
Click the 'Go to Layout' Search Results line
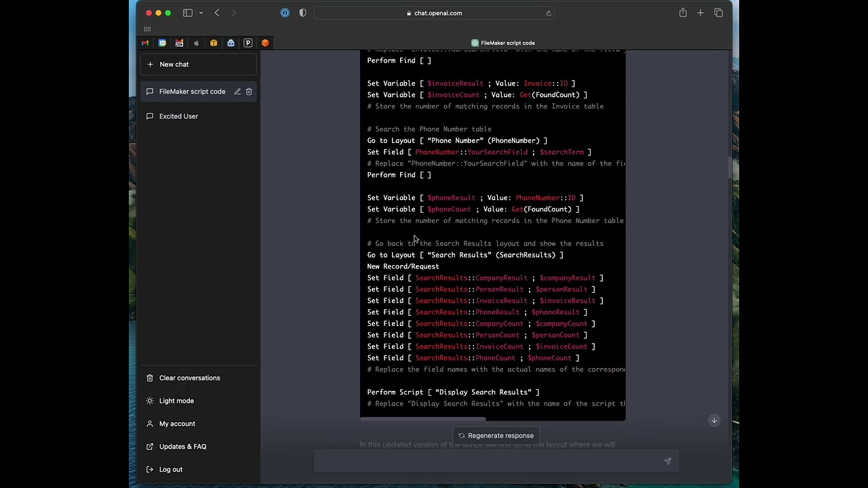(x=465, y=255)
